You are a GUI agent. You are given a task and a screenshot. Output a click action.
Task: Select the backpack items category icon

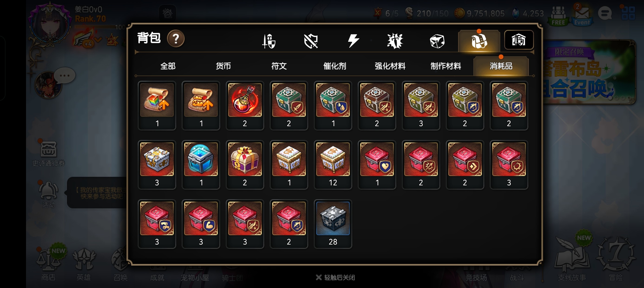tap(479, 41)
